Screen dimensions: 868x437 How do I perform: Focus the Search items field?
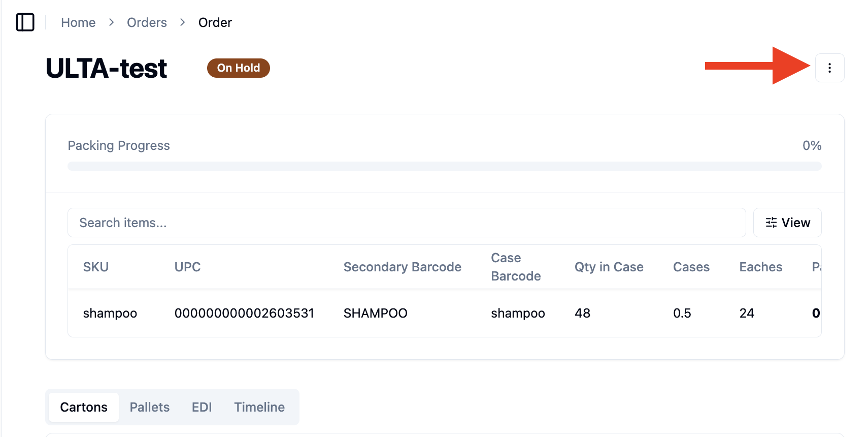[407, 223]
